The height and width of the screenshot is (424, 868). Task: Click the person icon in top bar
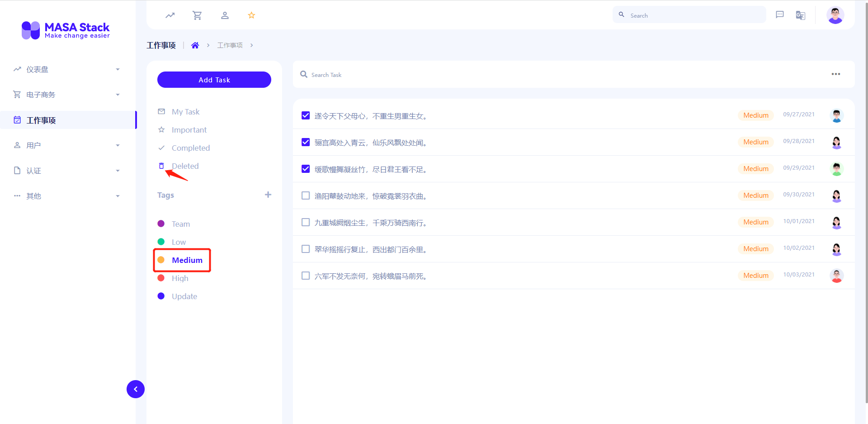pos(225,15)
